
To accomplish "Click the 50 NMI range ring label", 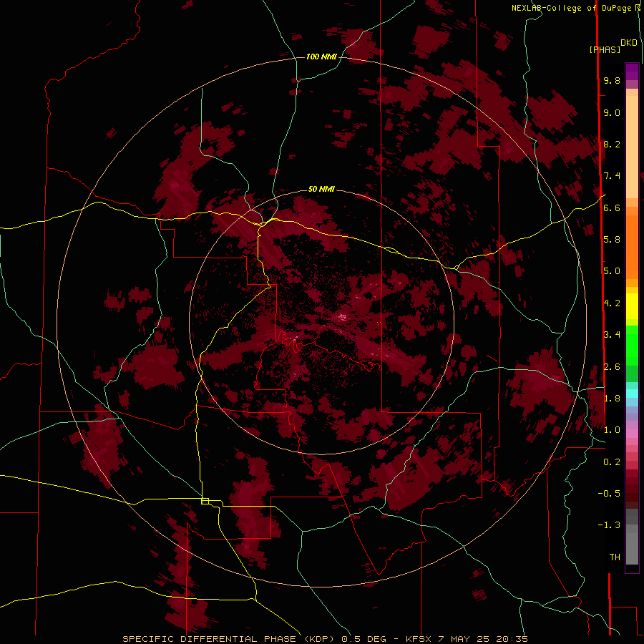I will click(x=321, y=189).
